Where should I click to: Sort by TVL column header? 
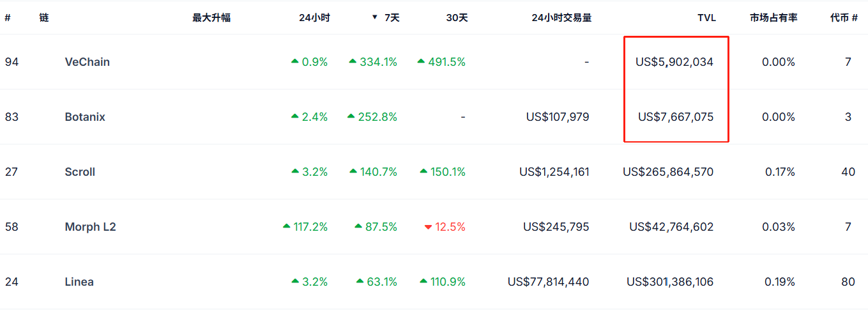pos(706,18)
